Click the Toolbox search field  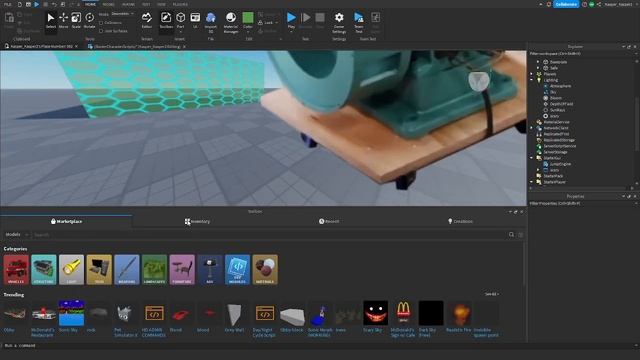[x=269, y=235]
